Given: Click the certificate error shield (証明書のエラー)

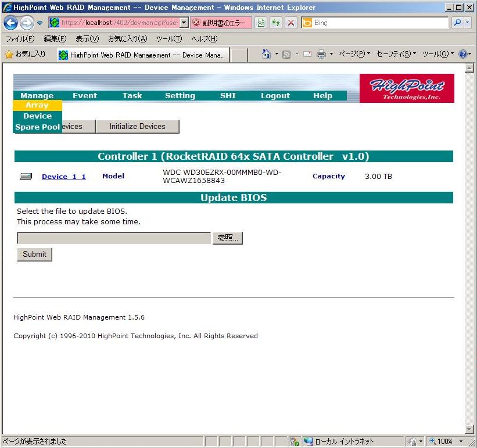Looking at the screenshot, I should tap(221, 23).
